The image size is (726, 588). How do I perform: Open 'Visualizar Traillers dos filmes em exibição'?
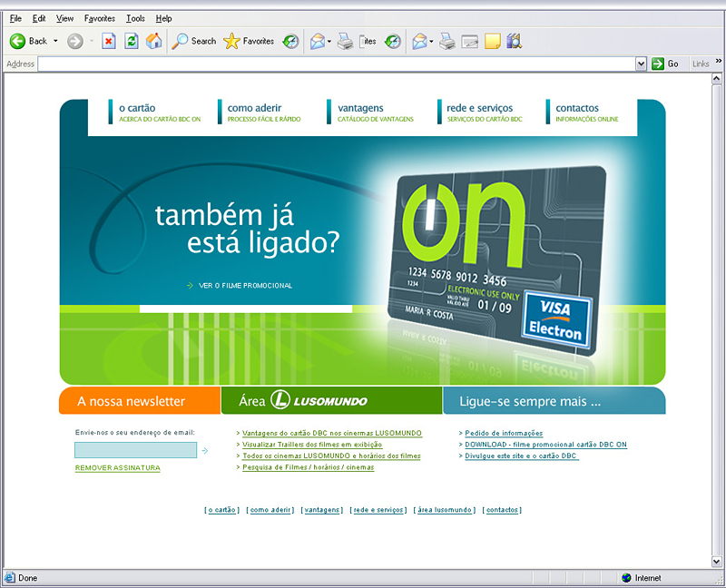pos(312,445)
